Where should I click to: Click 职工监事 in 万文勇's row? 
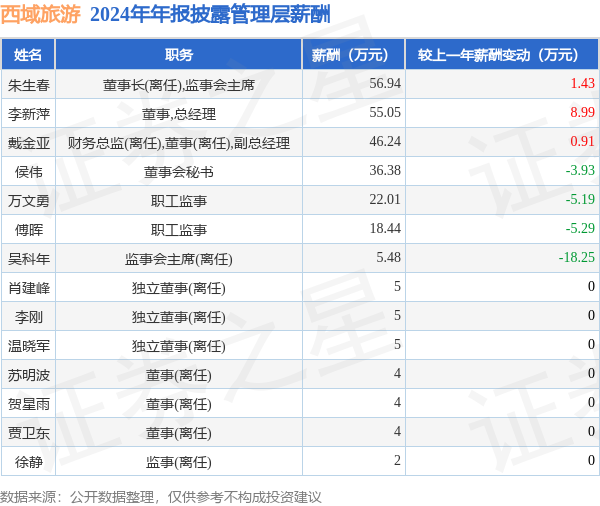tap(179, 201)
